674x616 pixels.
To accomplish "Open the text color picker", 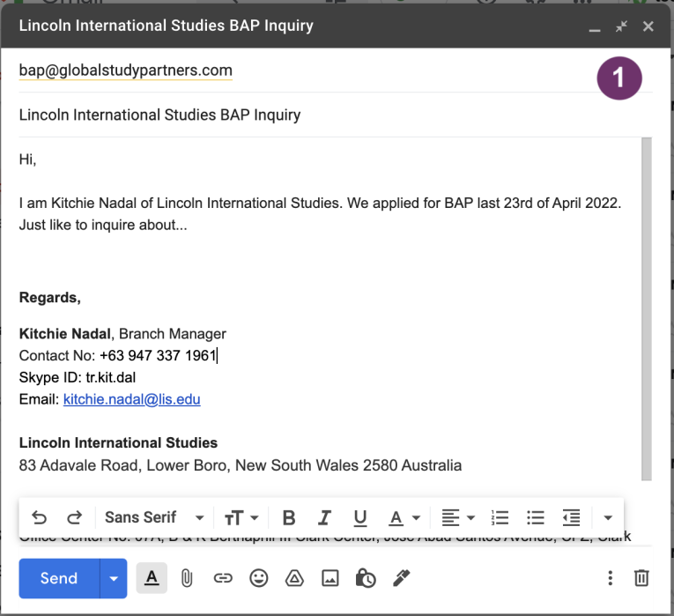I will coord(404,517).
